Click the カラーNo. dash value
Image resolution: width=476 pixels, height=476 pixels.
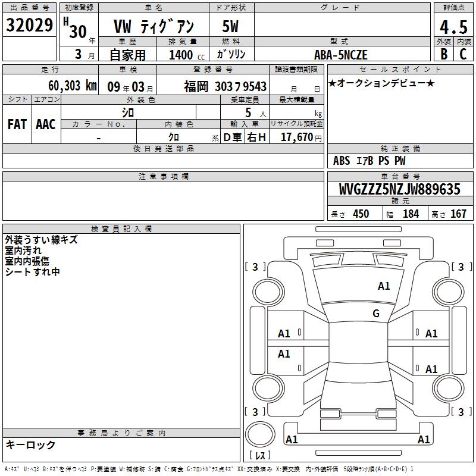(99, 139)
